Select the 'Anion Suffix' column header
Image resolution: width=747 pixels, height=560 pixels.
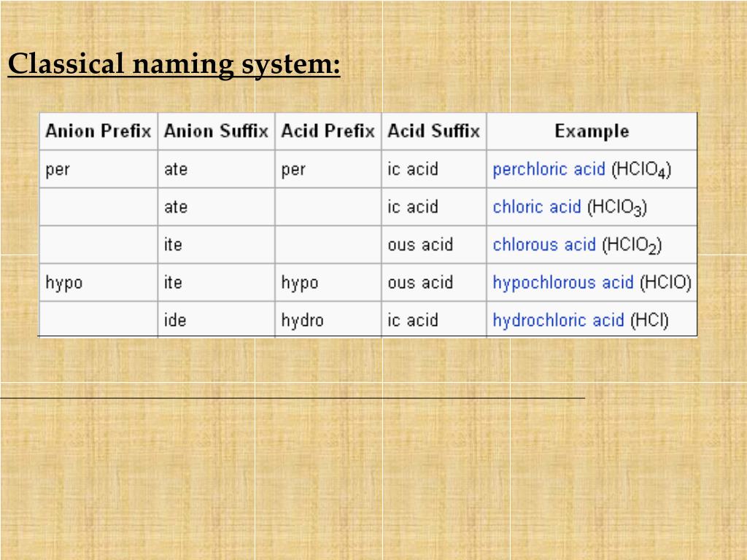click(x=216, y=131)
